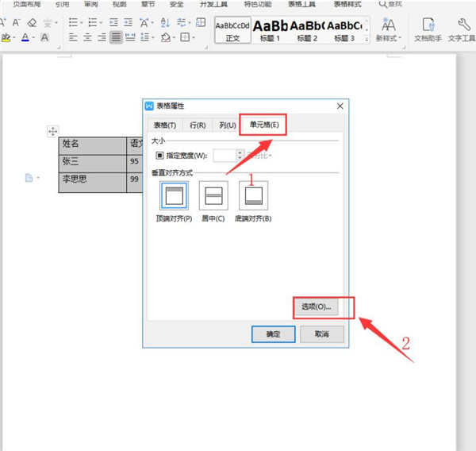Click the center text alignment icon

pos(88,37)
